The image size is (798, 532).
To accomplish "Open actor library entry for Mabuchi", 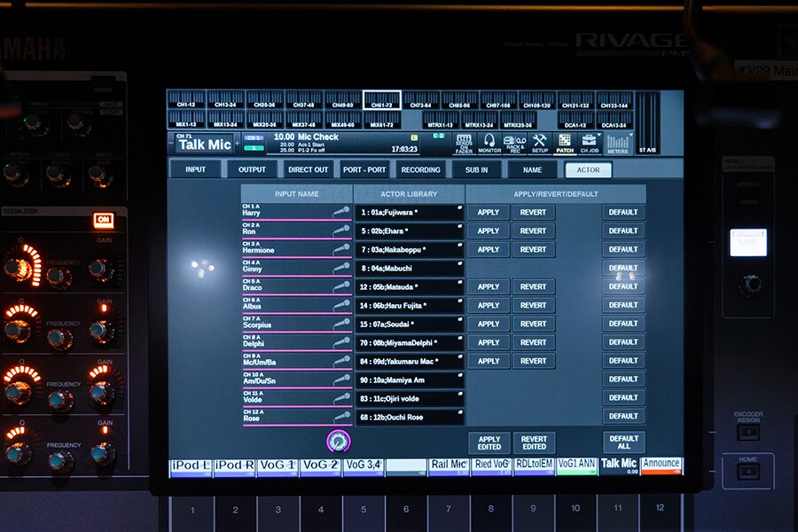I will [410, 269].
